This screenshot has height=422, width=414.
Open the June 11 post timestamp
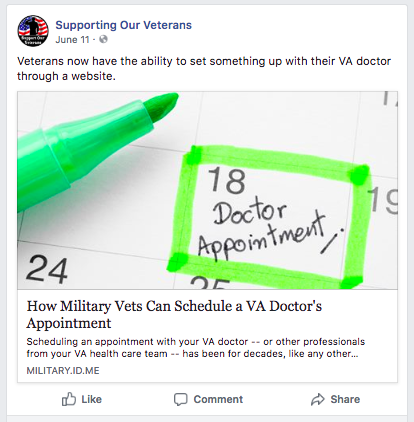click(72, 40)
